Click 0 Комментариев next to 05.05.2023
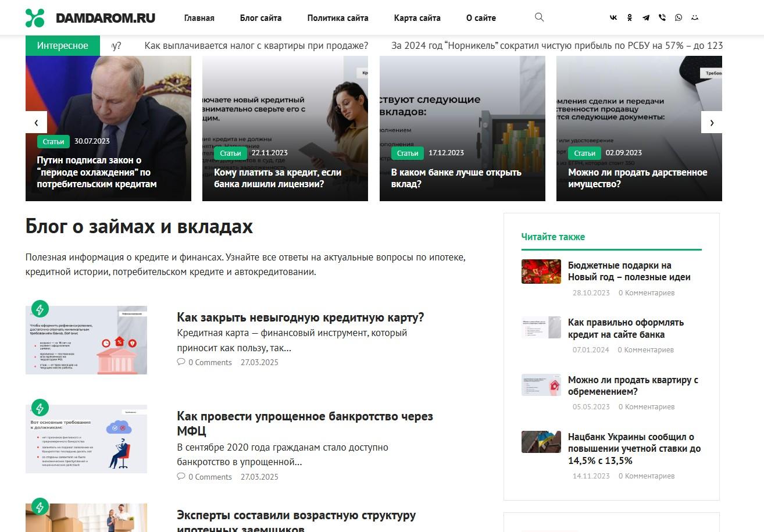The image size is (764, 532). pyautogui.click(x=647, y=406)
